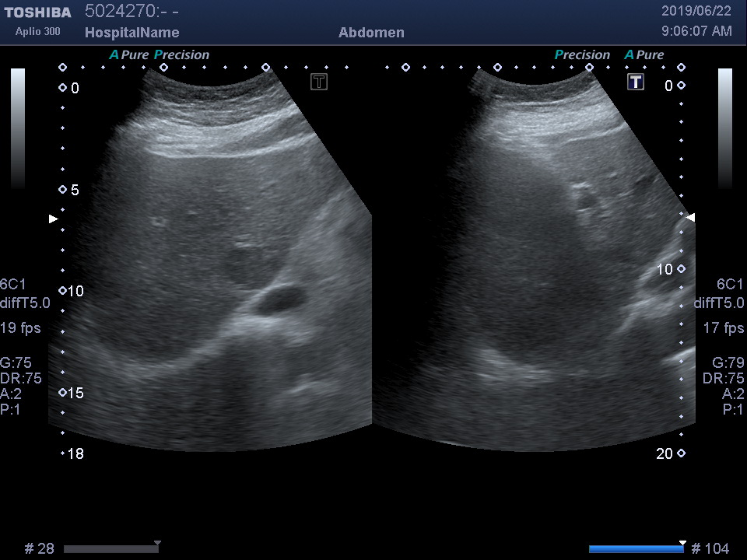Click right A Pure label
This screenshot has height=560, width=747.
pos(644,54)
